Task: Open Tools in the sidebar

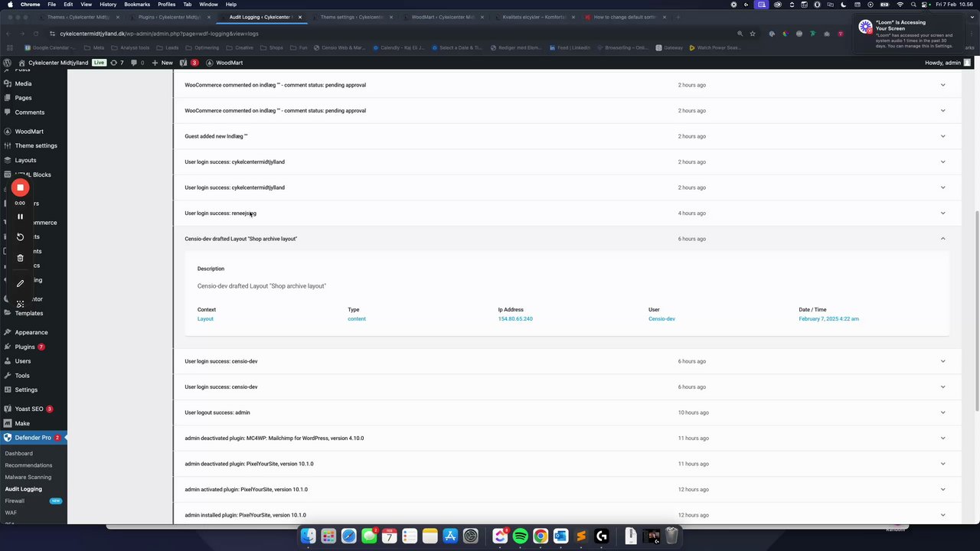Action: pos(22,376)
